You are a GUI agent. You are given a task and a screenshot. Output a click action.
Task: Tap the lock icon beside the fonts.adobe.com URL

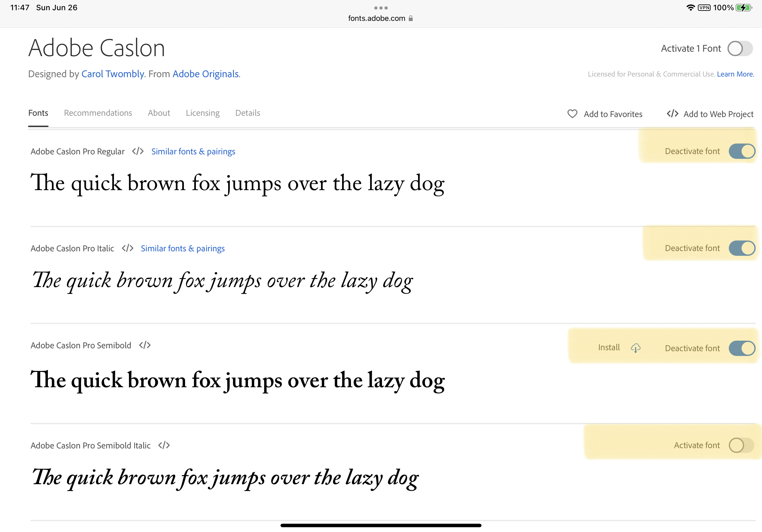411,18
